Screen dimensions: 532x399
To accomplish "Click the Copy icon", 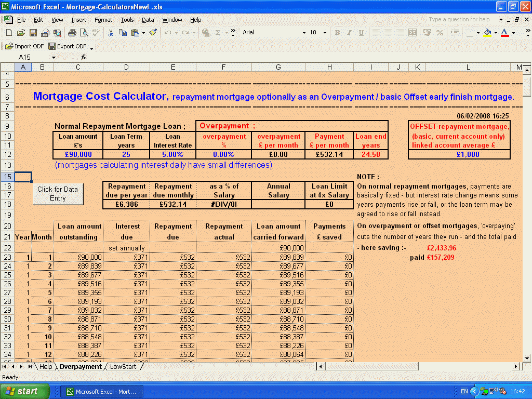I will click(122, 33).
